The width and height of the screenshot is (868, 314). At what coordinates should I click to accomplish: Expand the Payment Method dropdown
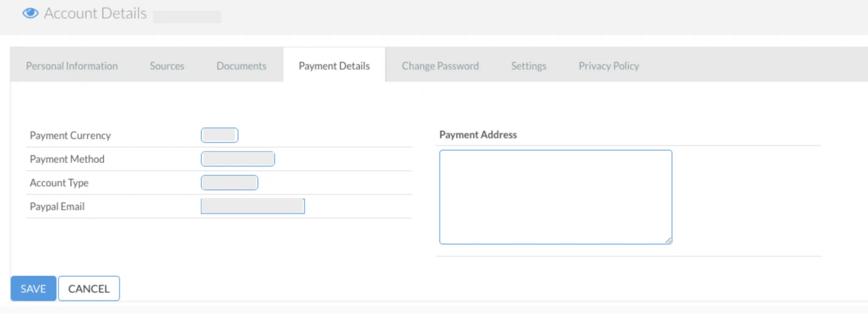[238, 159]
